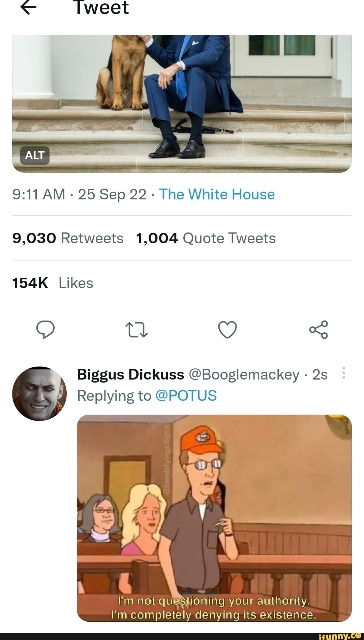Image resolution: width=364 pixels, height=640 pixels.
Task: Toggle like on the White House tweet
Action: point(227,330)
